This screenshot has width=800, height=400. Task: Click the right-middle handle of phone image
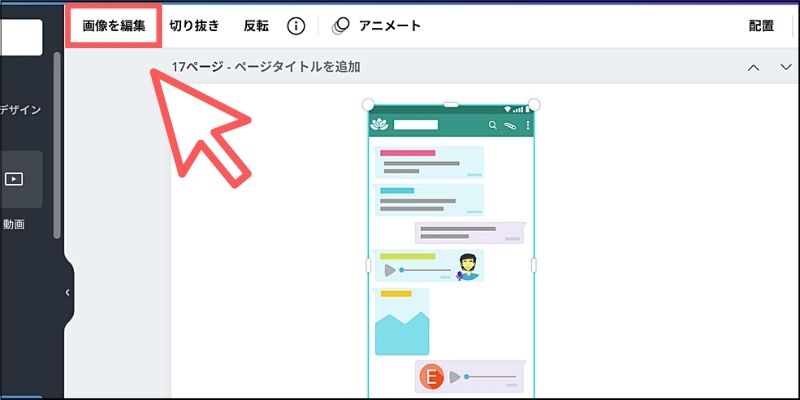pyautogui.click(x=534, y=265)
